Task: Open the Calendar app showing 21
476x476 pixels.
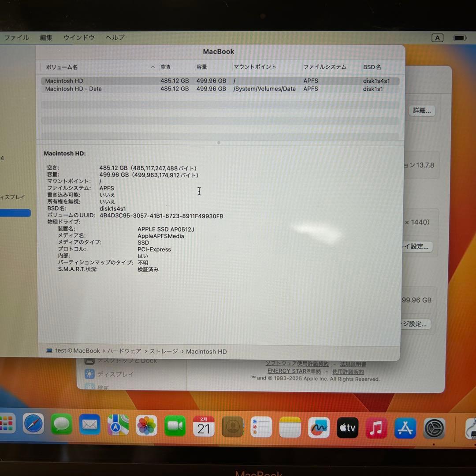Action: (203, 427)
